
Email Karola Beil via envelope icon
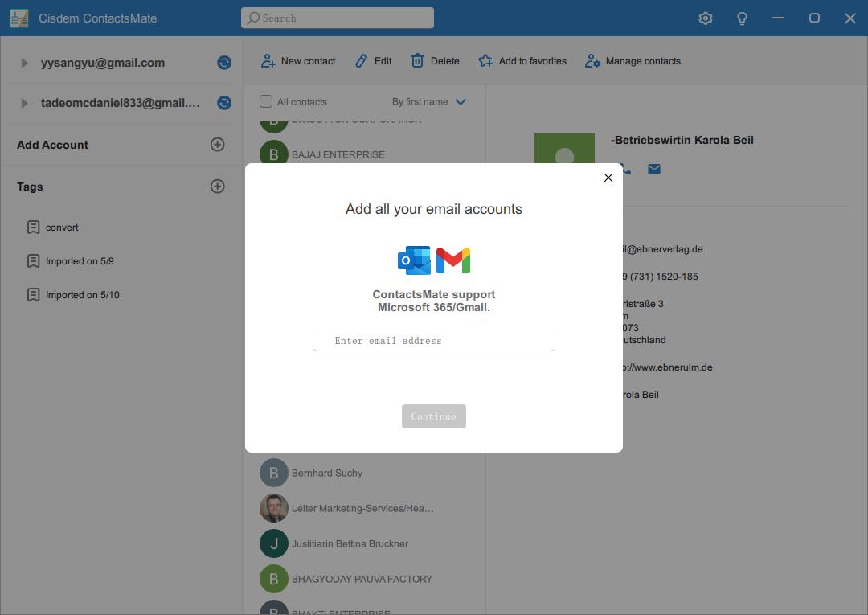pos(653,169)
